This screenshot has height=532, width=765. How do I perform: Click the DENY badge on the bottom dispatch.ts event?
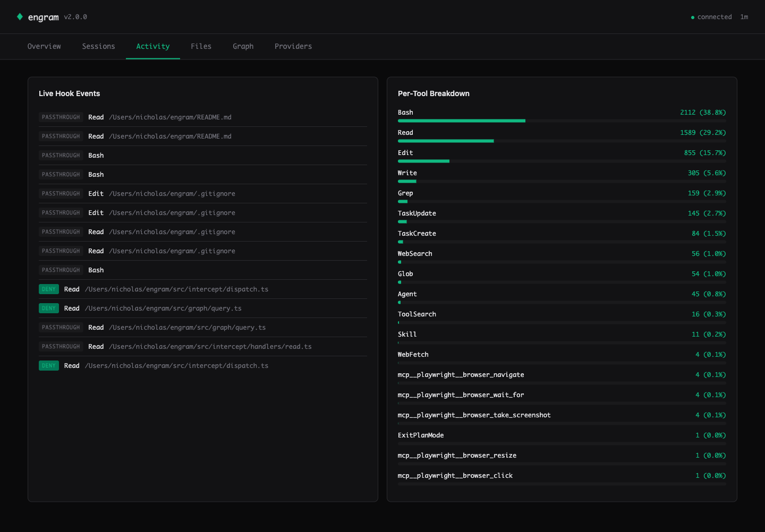48,365
